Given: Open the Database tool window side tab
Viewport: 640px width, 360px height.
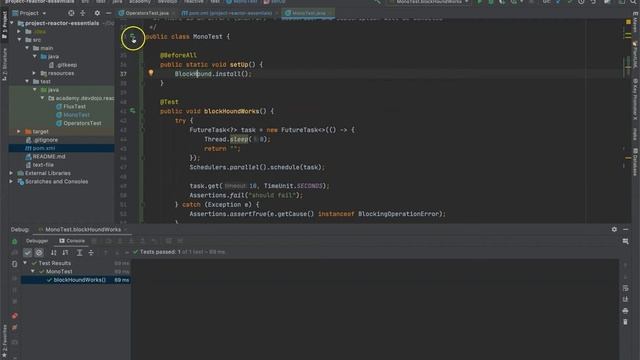Looking at the screenshot, I should 636,162.
